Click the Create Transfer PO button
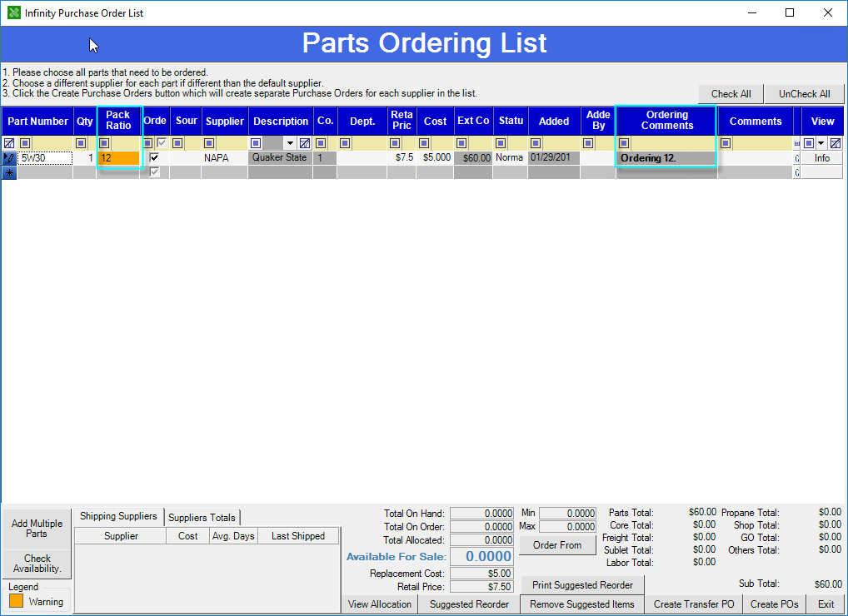Image resolution: width=848 pixels, height=616 pixels. [x=694, y=604]
